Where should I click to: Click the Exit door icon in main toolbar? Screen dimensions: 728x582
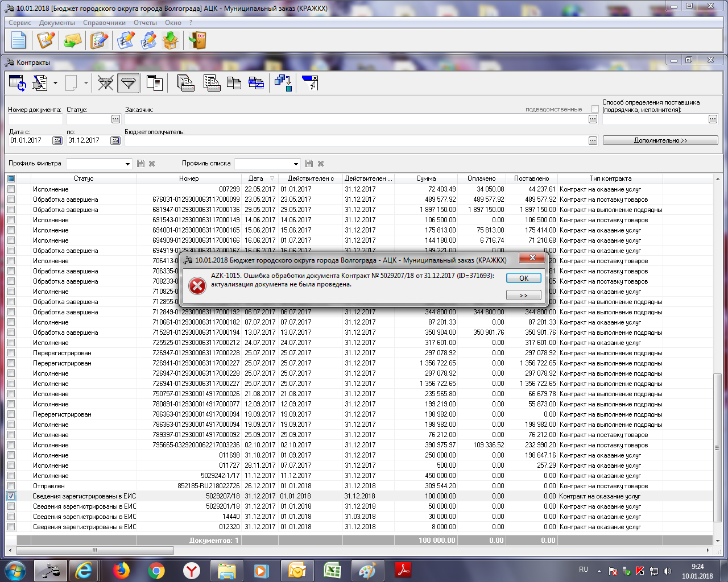197,40
